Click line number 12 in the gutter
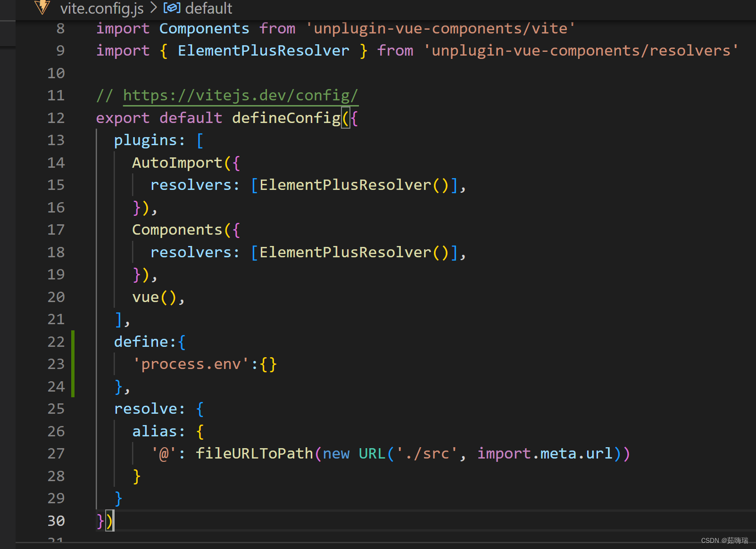The height and width of the screenshot is (549, 756). click(56, 118)
